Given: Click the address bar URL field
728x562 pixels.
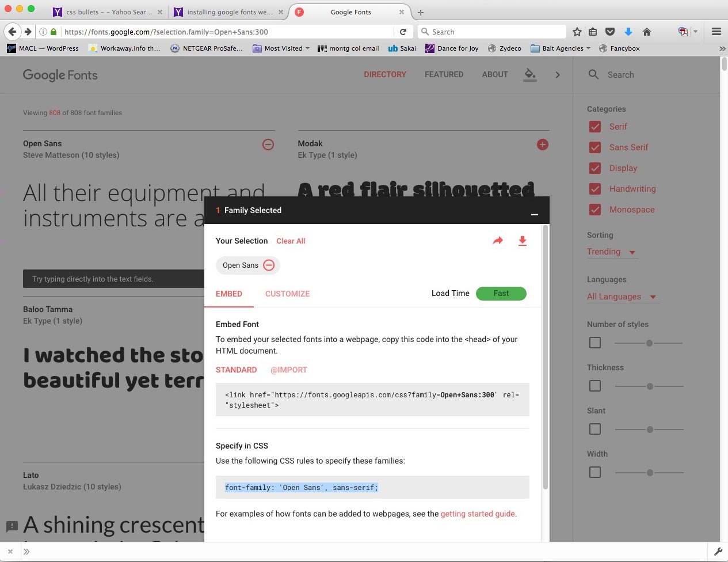Looking at the screenshot, I should click(x=227, y=32).
